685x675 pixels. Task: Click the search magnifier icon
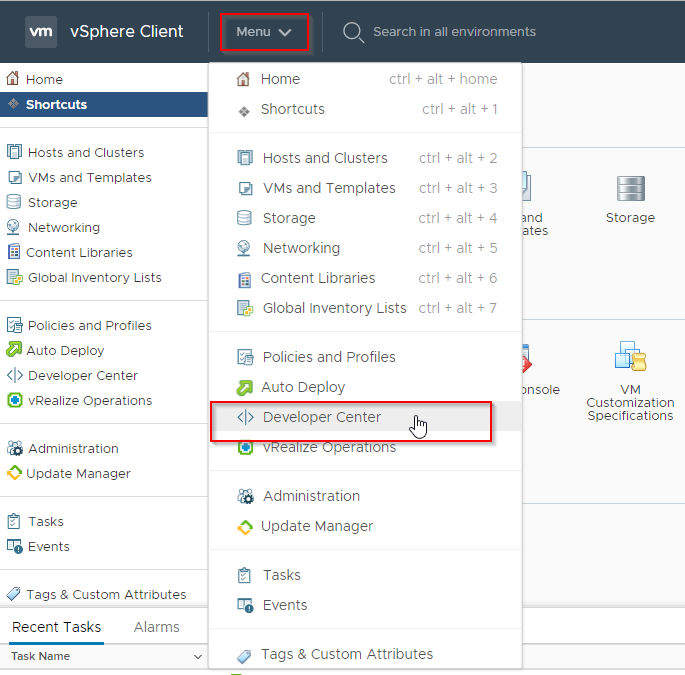(x=353, y=32)
